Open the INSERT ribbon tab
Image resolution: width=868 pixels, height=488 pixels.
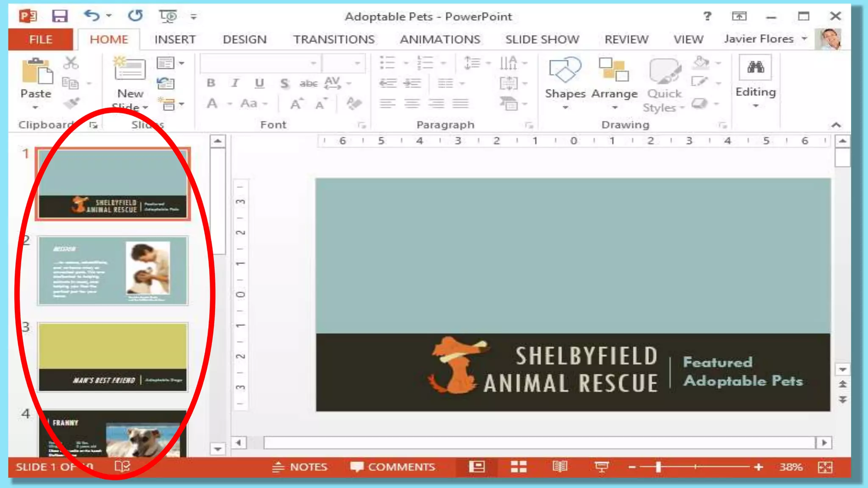point(175,39)
